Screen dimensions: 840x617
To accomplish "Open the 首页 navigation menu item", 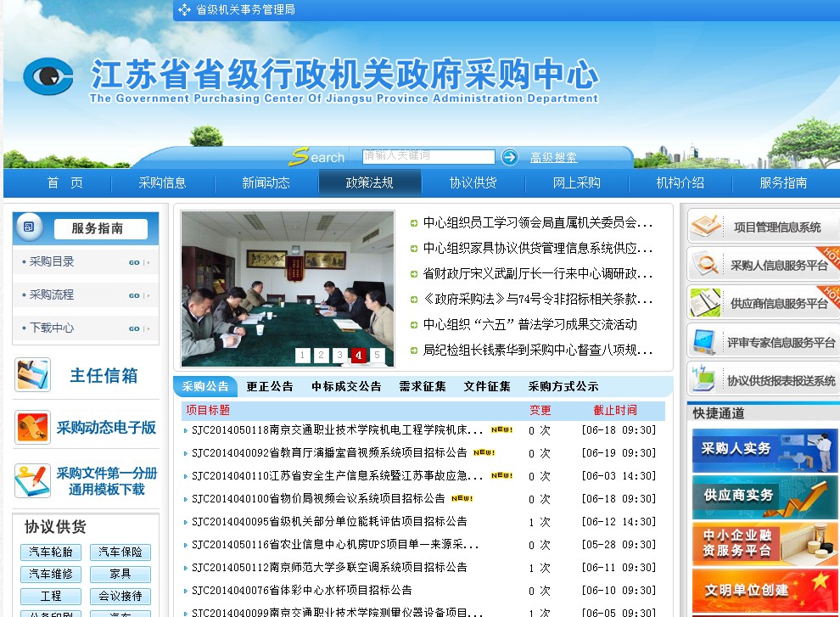I will 64,182.
